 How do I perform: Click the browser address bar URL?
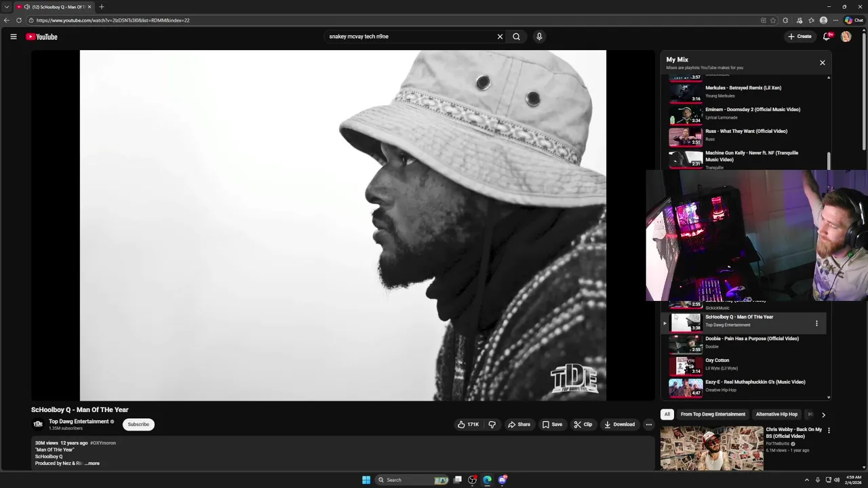pos(113,20)
